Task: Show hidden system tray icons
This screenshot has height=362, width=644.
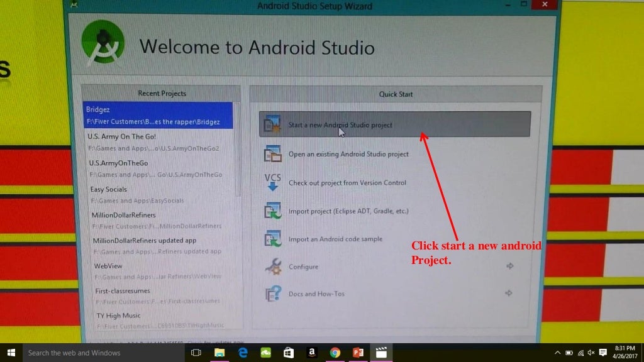Action: click(557, 353)
